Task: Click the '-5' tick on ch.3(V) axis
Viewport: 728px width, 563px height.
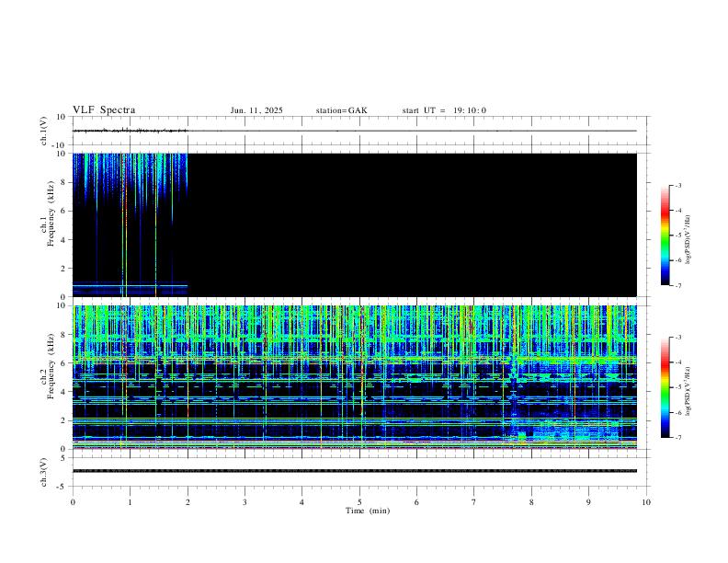Action: click(63, 487)
